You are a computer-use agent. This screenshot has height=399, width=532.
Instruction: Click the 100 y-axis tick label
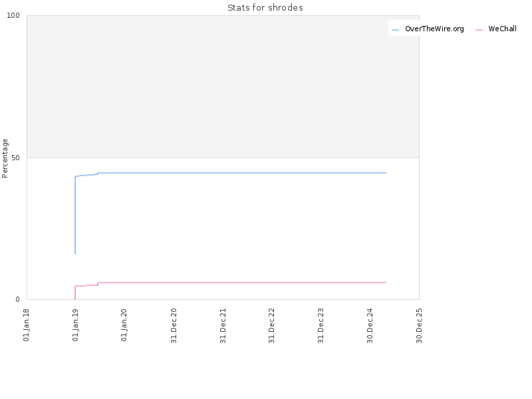pos(13,15)
